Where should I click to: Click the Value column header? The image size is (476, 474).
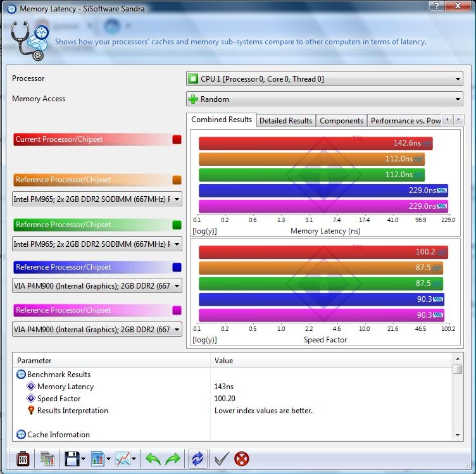(331, 361)
